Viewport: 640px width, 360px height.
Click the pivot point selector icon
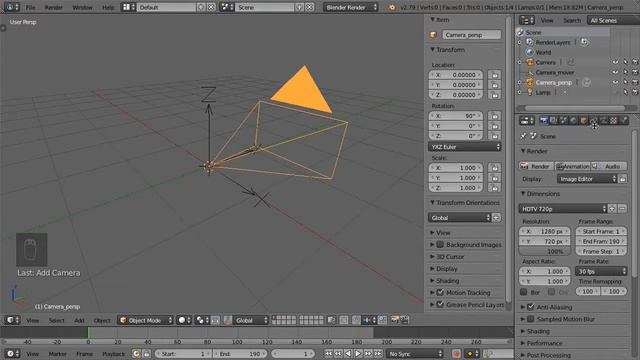(x=202, y=320)
